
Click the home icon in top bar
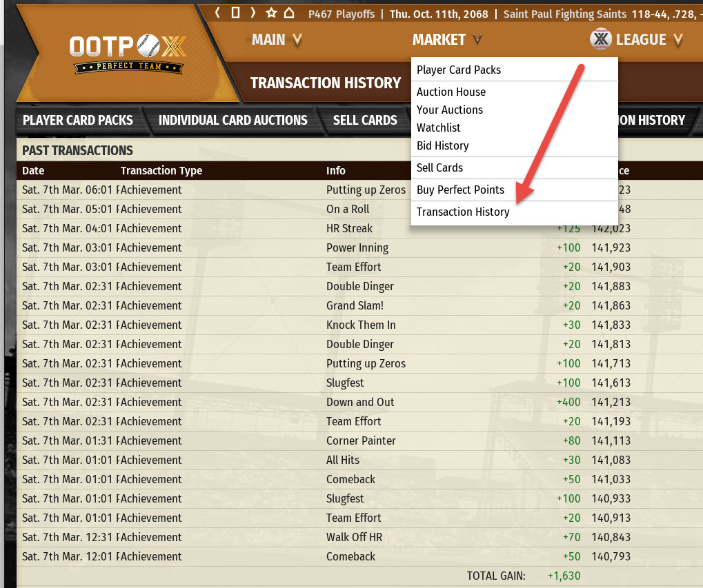point(289,13)
